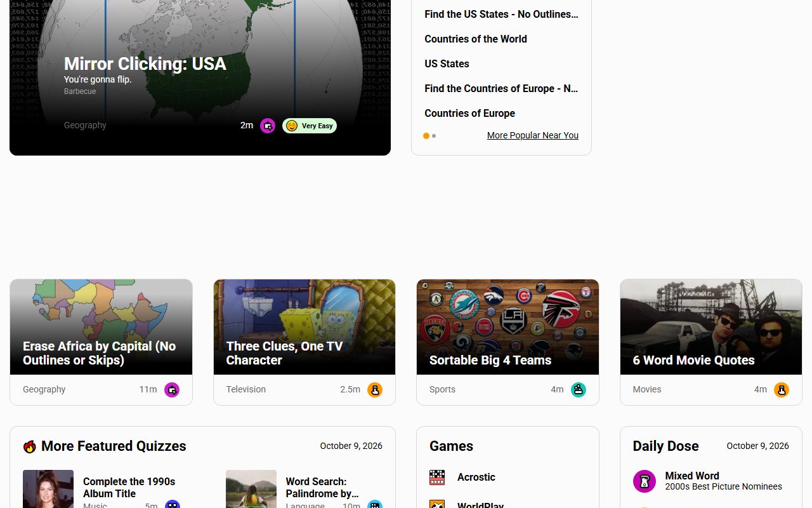Select the first orange pagination dot

(x=426, y=136)
